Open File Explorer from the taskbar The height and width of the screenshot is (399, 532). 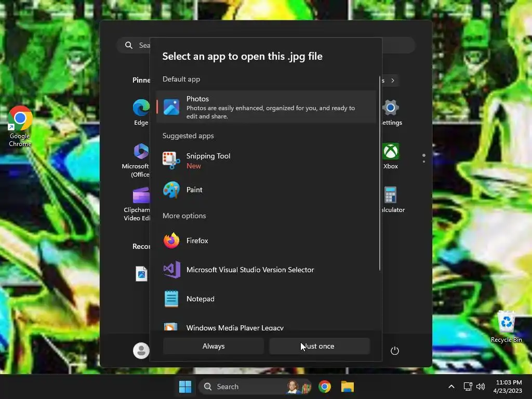(x=348, y=387)
